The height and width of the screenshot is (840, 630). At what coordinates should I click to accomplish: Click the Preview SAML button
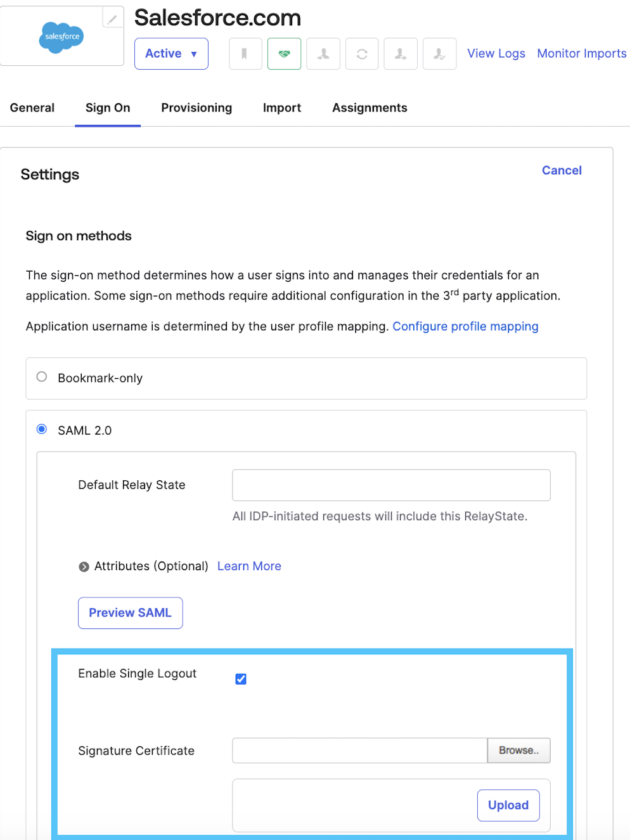pyautogui.click(x=130, y=613)
